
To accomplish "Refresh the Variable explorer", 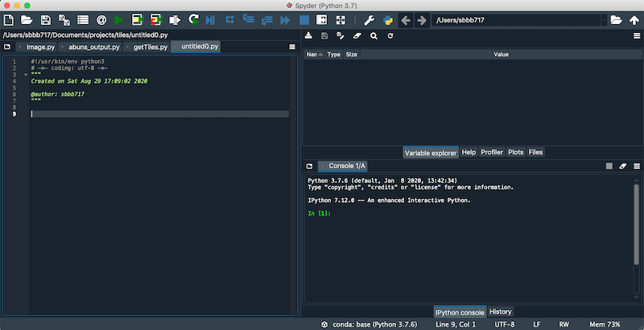I will point(390,35).
